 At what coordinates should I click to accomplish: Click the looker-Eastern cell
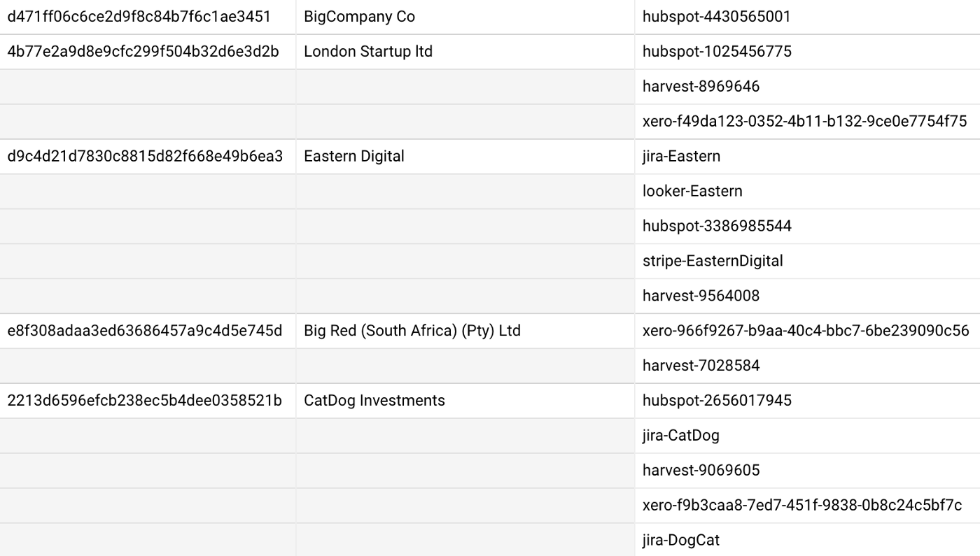pos(692,191)
